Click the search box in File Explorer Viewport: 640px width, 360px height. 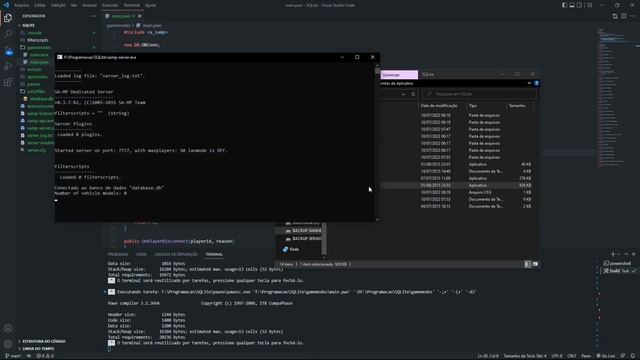coord(480,94)
